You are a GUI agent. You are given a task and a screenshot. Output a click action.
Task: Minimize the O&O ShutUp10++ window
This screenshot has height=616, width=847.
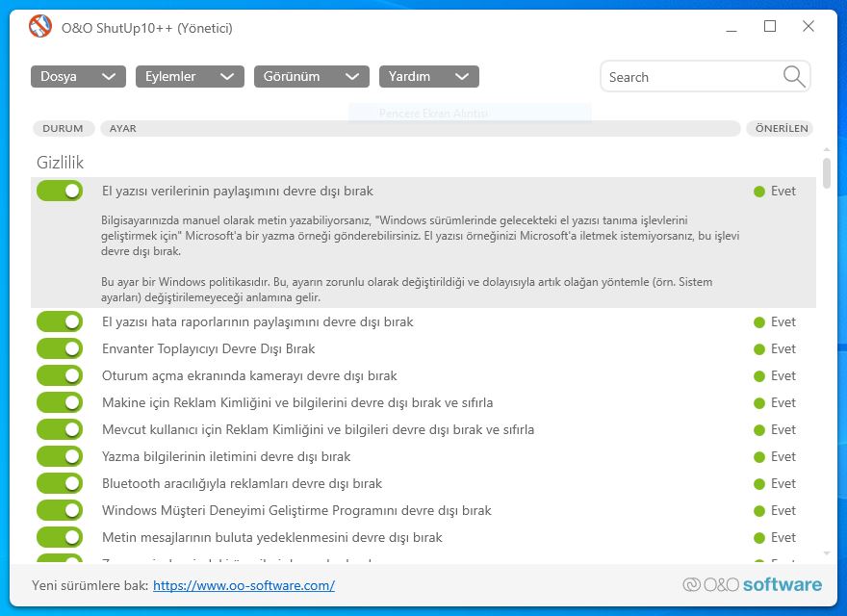tap(731, 27)
